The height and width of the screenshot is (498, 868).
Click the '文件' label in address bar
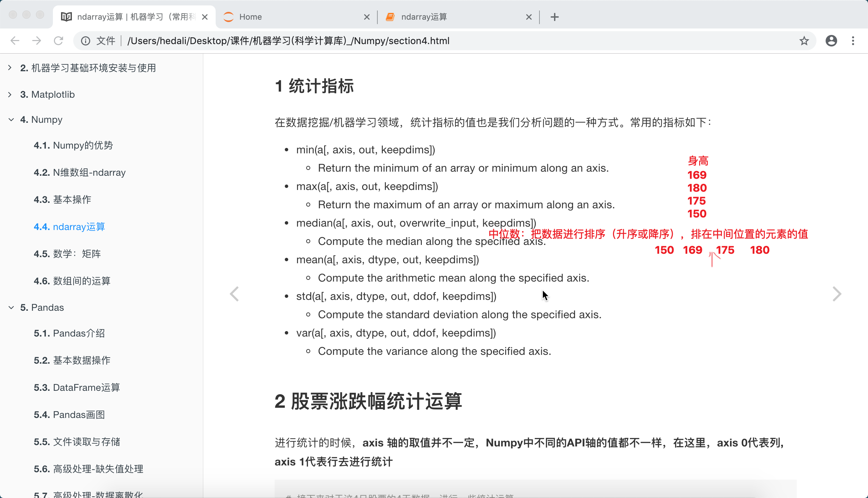[x=106, y=41]
